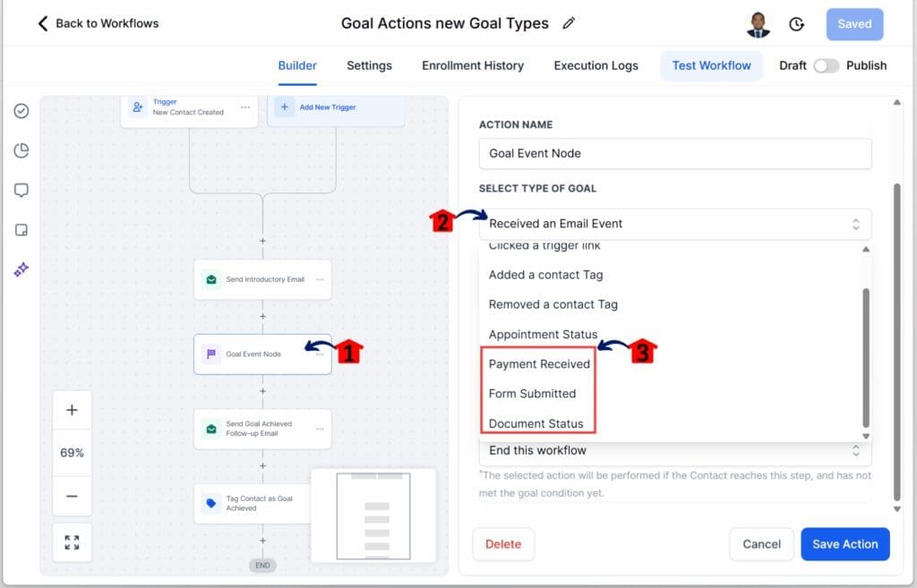
Task: Click the sticky note icon in sidebar
Action: (21, 230)
